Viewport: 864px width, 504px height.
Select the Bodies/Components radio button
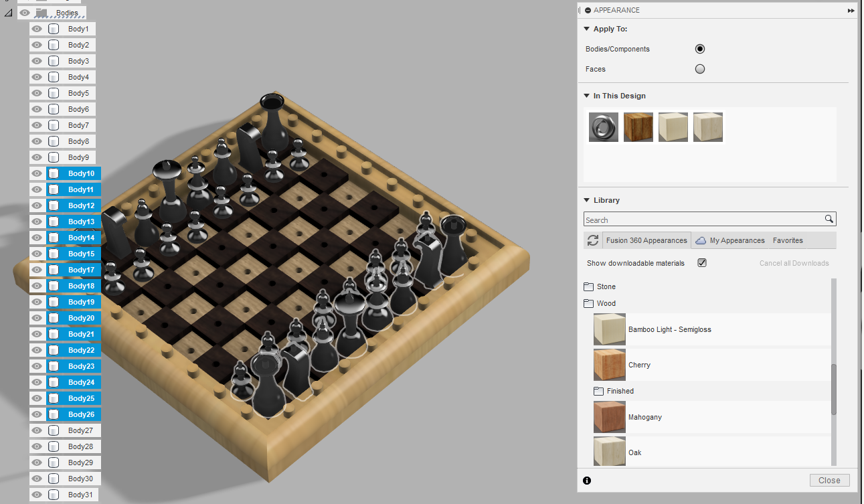pos(700,49)
